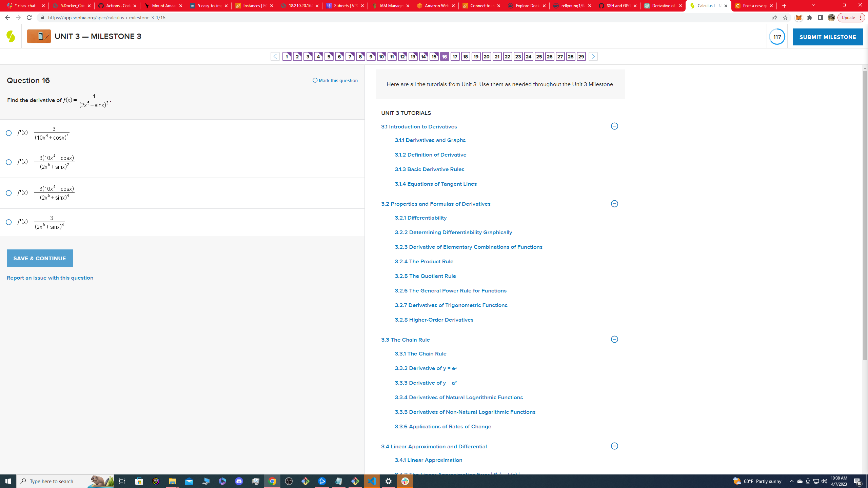Click the browser reload icon
The height and width of the screenshot is (488, 868).
(x=29, y=18)
